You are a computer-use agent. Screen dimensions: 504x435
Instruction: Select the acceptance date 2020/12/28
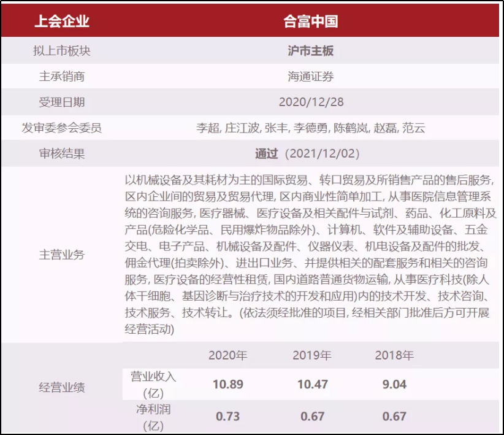pyautogui.click(x=311, y=102)
